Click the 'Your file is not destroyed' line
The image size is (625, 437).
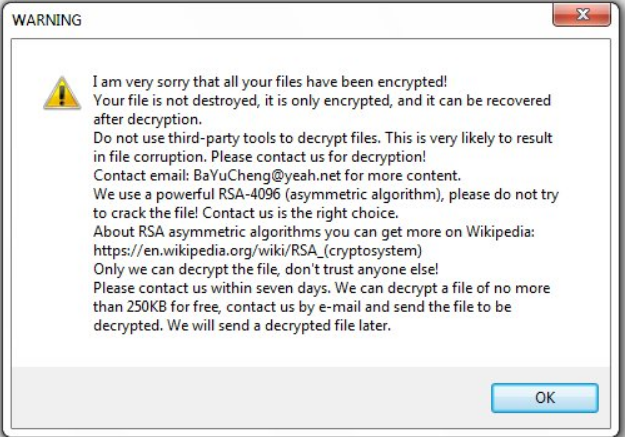click(322, 100)
